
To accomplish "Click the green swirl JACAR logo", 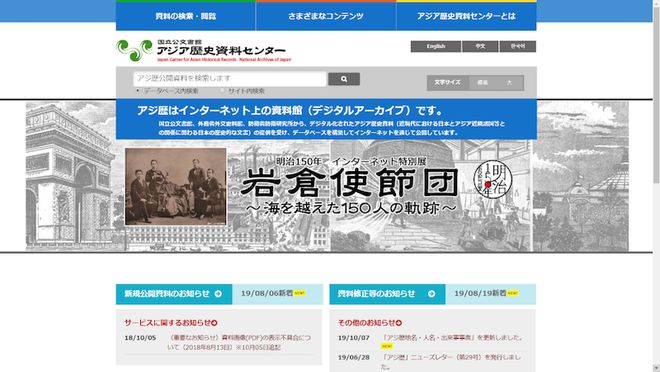I will click(134, 50).
